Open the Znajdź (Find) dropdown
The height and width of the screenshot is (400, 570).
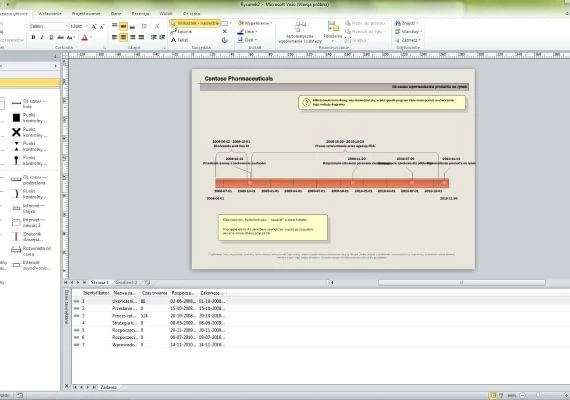(x=407, y=23)
